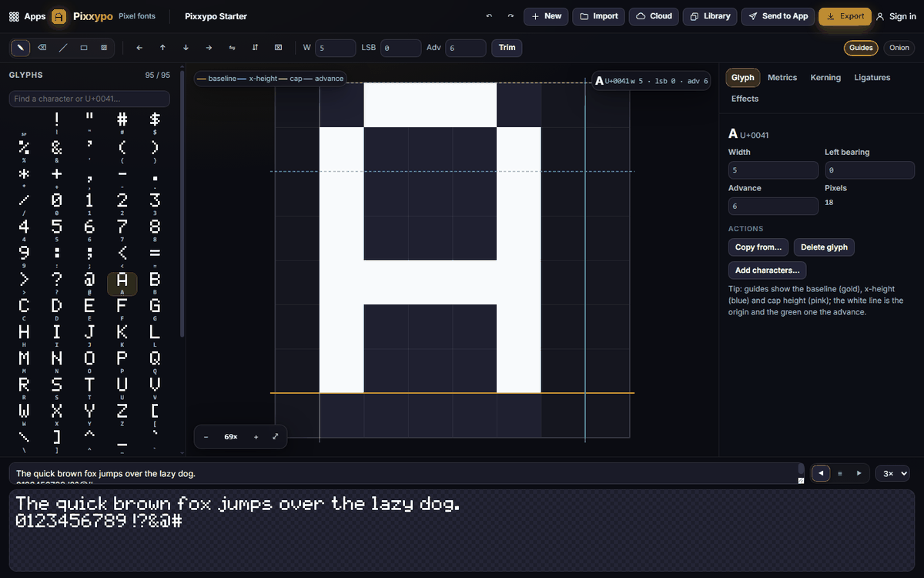
Task: Open preview scale 3× dropdown
Action: (x=892, y=473)
